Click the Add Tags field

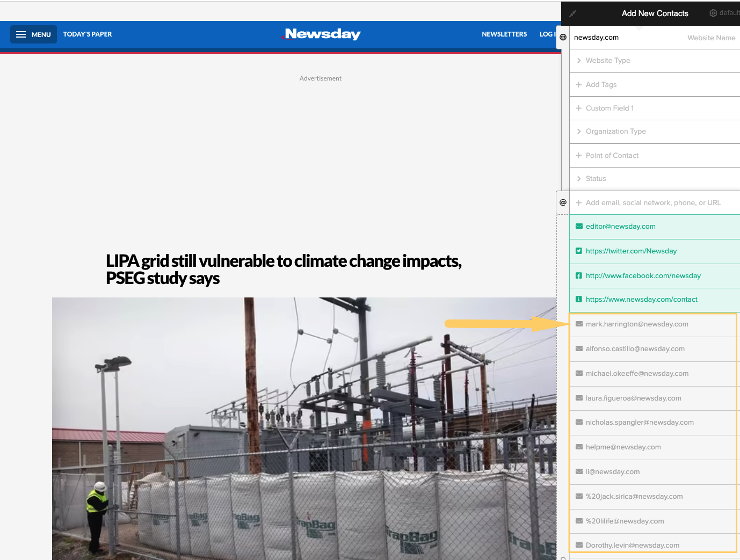(601, 85)
